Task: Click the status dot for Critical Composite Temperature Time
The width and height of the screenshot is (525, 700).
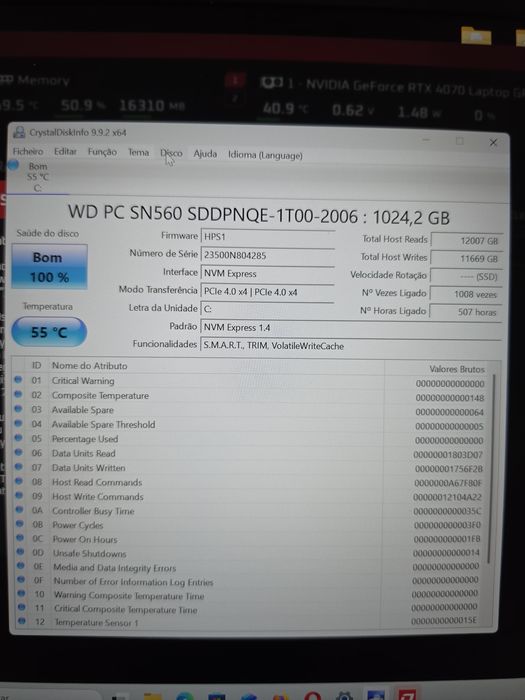Action: click(21, 607)
